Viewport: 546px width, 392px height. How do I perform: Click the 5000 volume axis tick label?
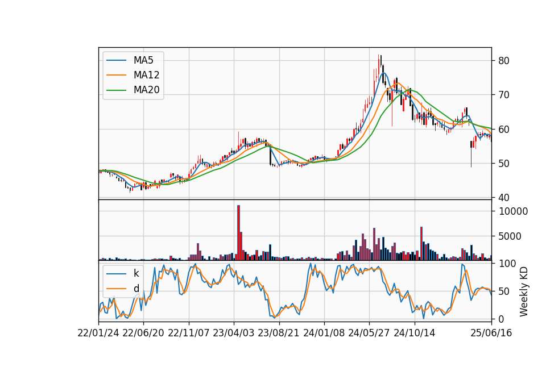pyautogui.click(x=510, y=236)
